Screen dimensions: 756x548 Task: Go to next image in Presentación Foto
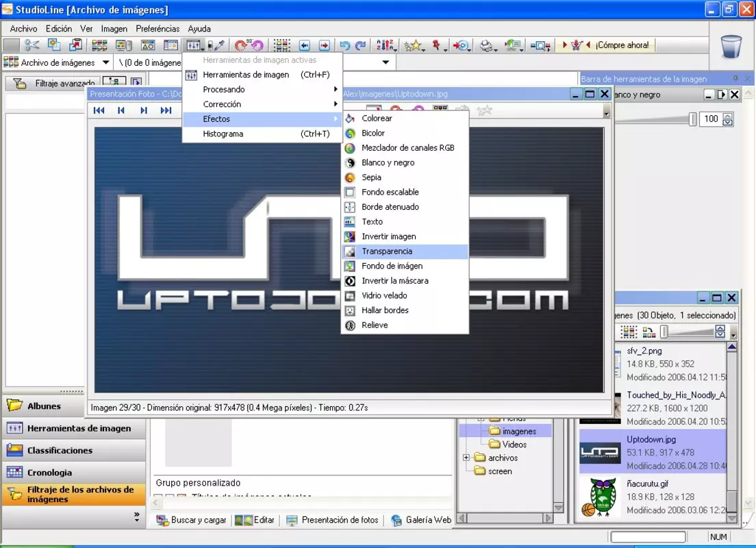pyautogui.click(x=144, y=110)
